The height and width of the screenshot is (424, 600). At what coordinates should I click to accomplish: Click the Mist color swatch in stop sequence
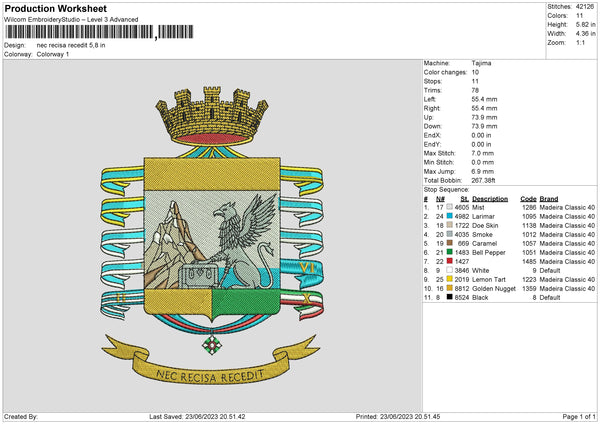pos(450,207)
